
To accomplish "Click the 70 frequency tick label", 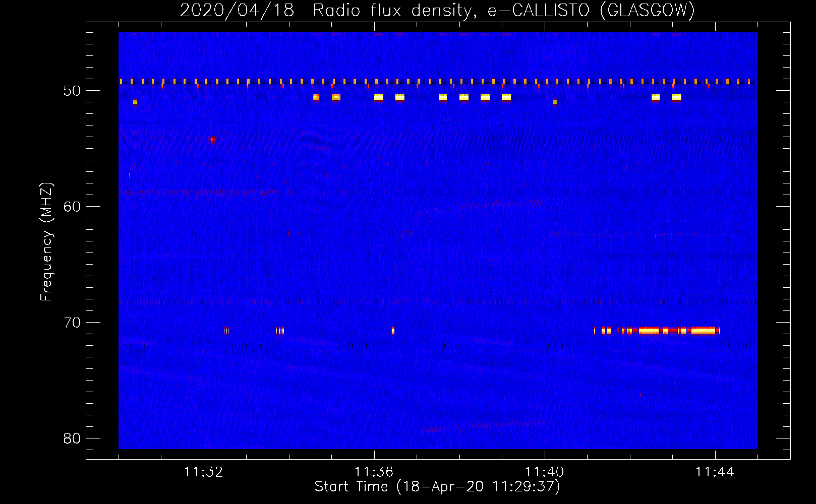I will coord(72,323).
